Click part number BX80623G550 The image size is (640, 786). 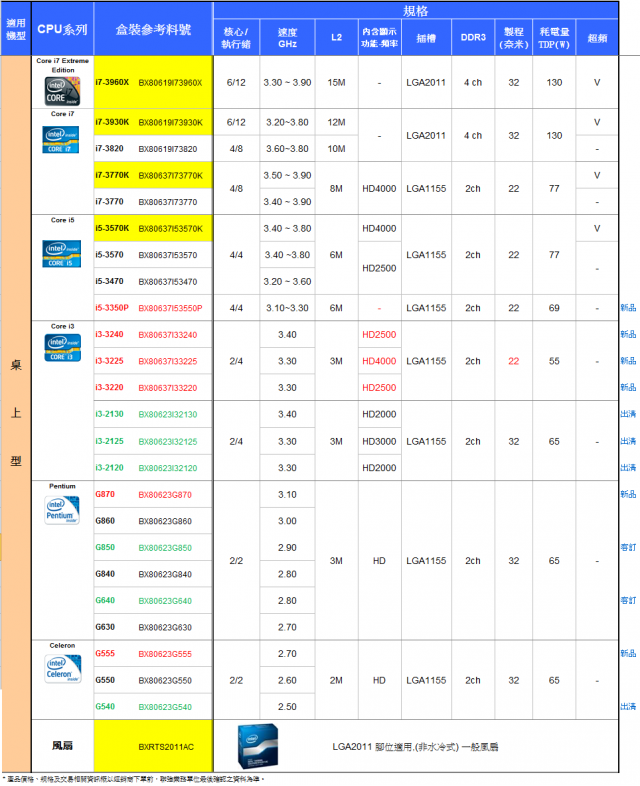165,681
